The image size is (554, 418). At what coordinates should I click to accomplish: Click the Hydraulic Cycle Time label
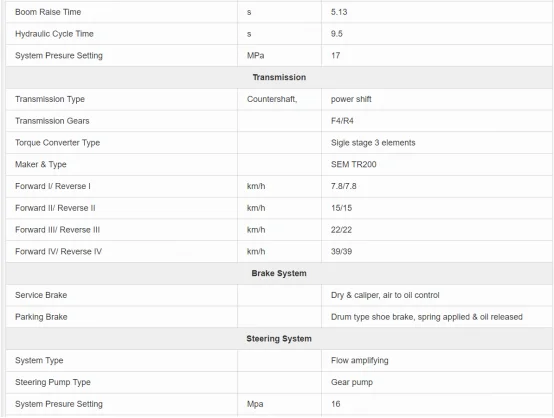click(x=54, y=34)
